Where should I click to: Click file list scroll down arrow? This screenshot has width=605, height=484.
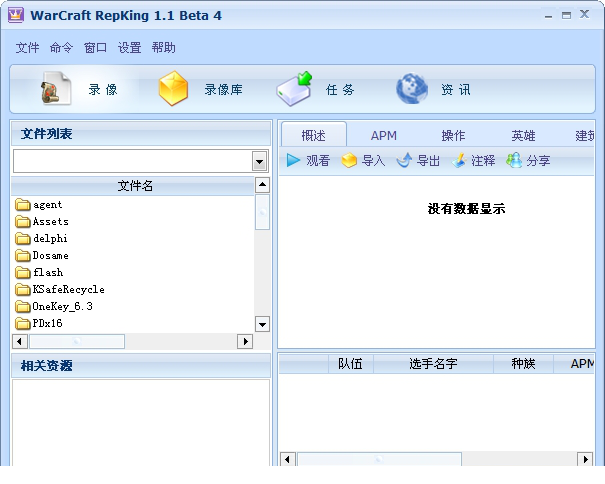click(262, 324)
